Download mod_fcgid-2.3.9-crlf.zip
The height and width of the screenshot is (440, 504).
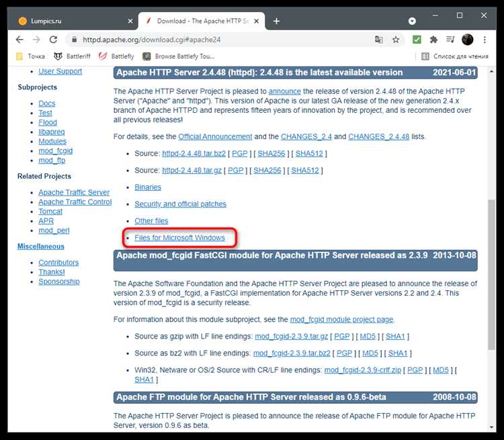363,370
